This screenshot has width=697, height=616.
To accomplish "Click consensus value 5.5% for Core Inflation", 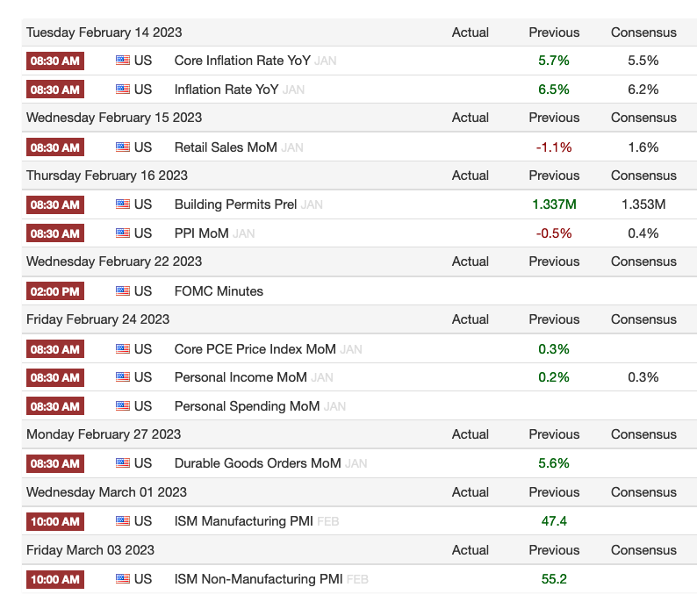I will coord(643,61).
